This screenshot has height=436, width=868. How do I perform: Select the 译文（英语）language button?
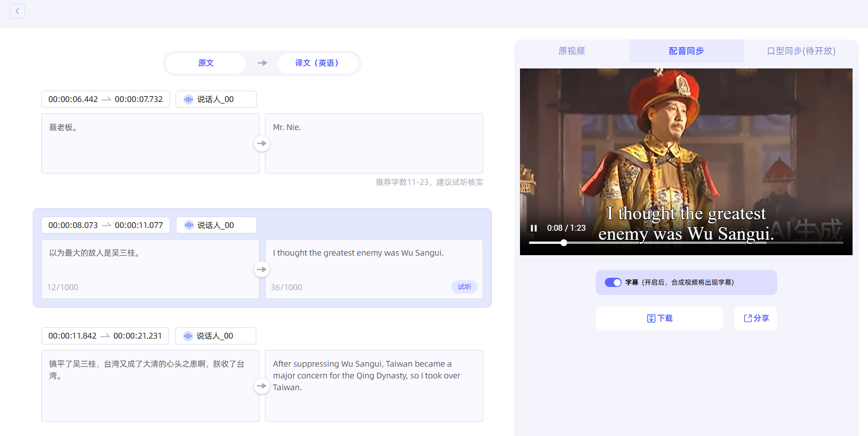[317, 63]
